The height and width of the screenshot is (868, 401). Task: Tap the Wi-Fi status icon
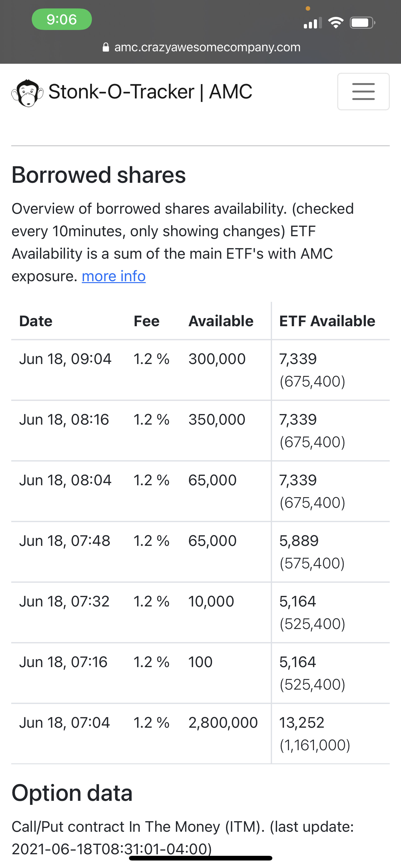[335, 23]
